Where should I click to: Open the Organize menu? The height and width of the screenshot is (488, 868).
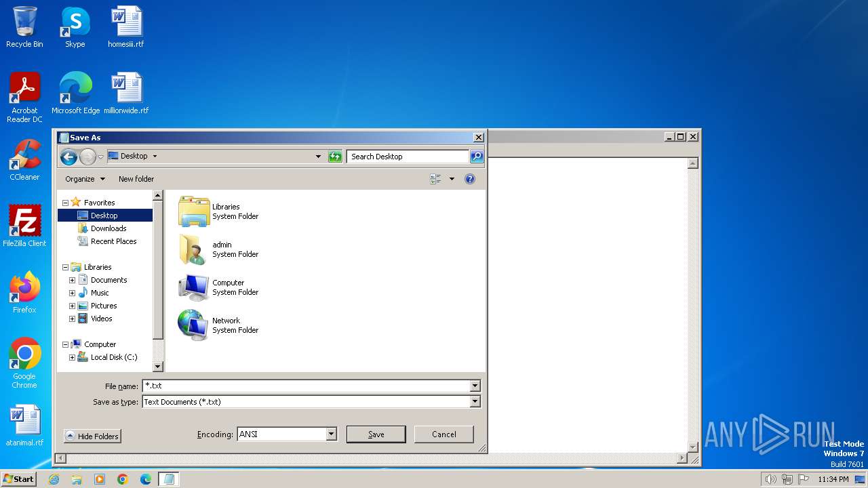pyautogui.click(x=85, y=179)
